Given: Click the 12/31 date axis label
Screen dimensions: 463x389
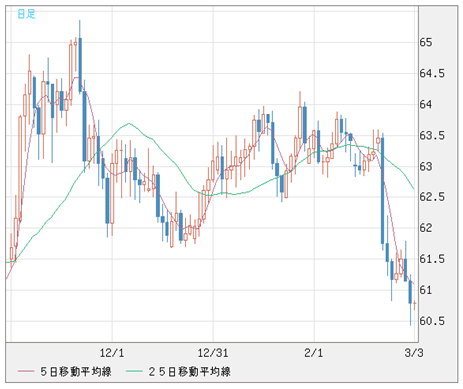Looking at the screenshot, I should click(213, 353).
